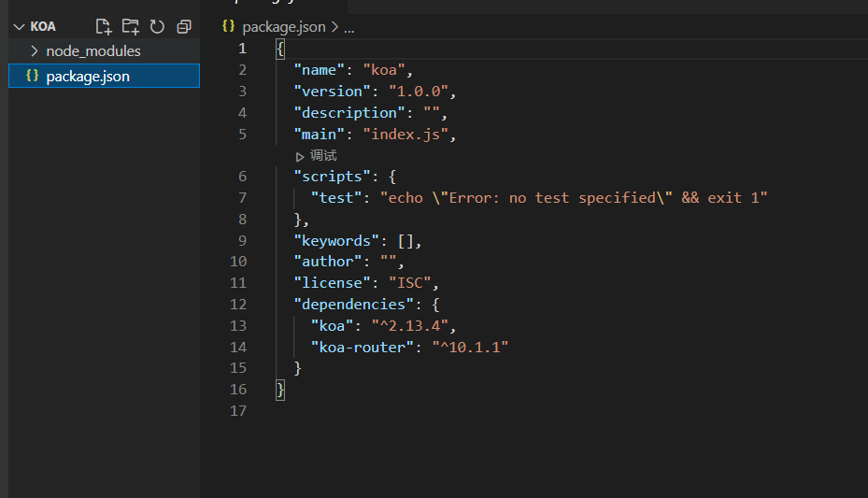Expand the node_modules folder
Image resolution: width=868 pixels, height=498 pixels.
[35, 50]
